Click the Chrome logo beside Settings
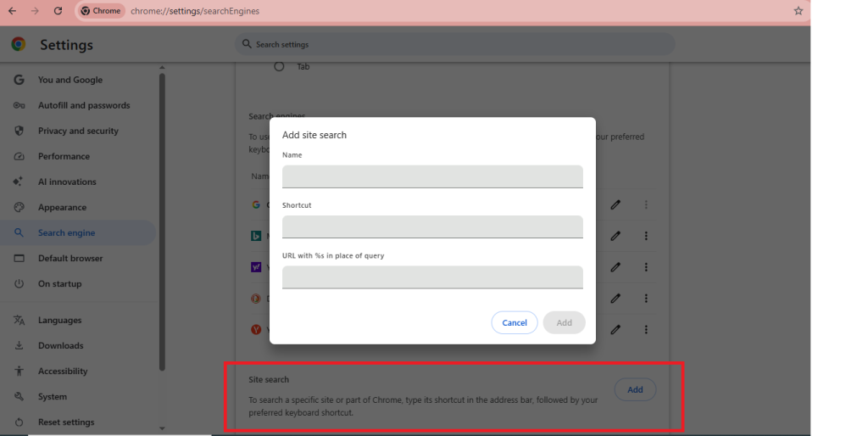 pyautogui.click(x=19, y=44)
